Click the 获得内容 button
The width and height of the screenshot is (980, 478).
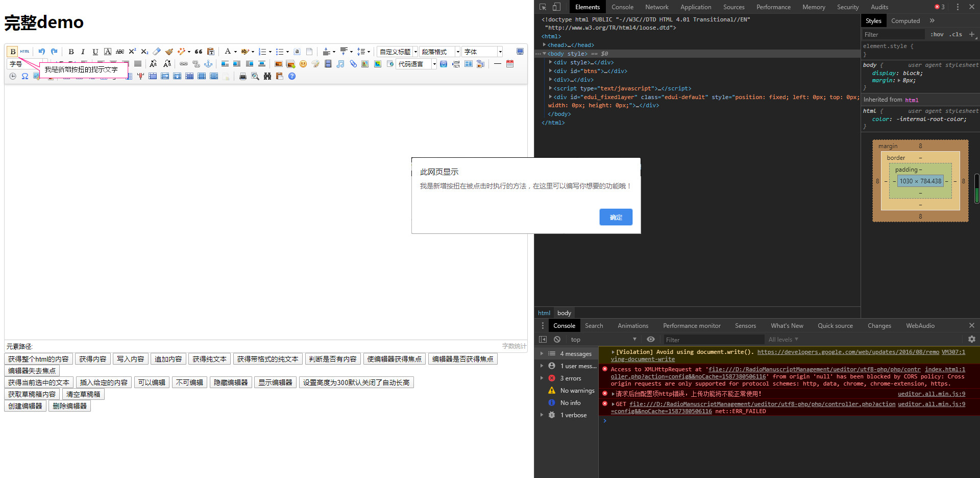tap(92, 359)
